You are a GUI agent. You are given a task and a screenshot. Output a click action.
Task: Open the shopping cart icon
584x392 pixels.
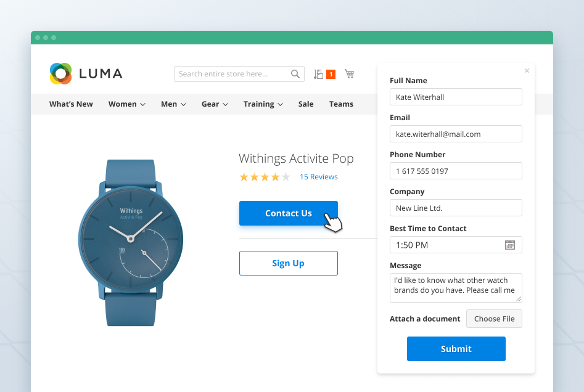point(349,73)
